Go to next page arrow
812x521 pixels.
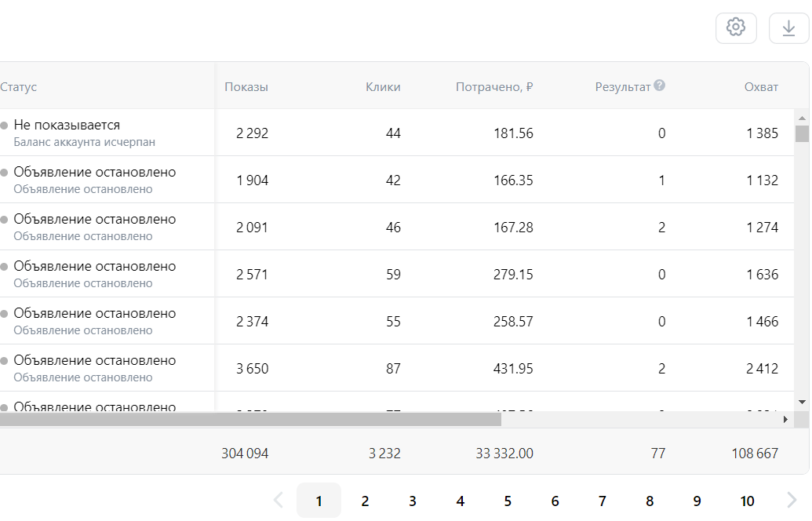pyautogui.click(x=792, y=501)
